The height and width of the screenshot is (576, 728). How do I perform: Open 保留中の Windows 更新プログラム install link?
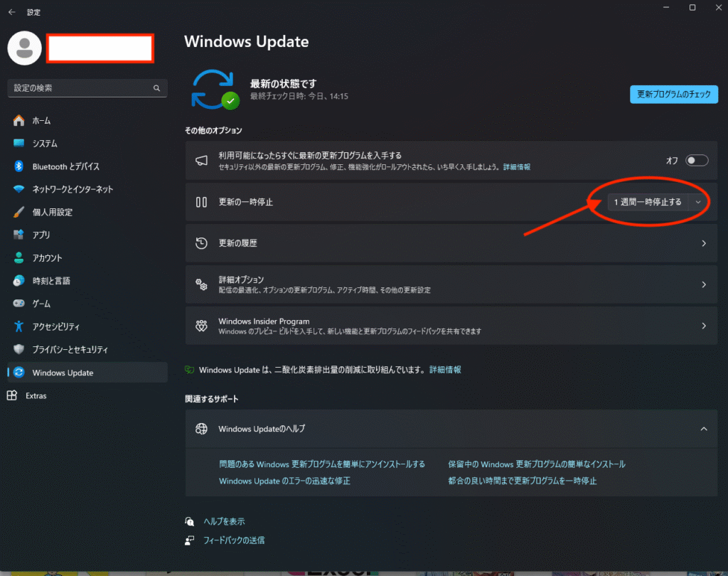click(537, 464)
